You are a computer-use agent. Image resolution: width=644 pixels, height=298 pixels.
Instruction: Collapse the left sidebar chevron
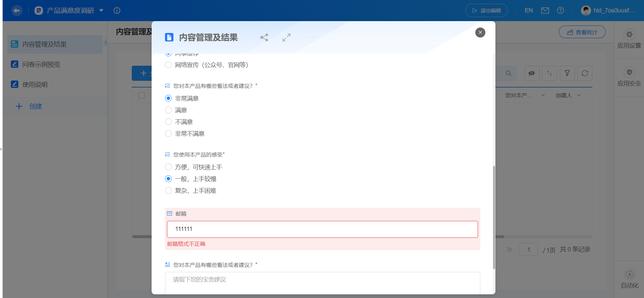(106, 43)
